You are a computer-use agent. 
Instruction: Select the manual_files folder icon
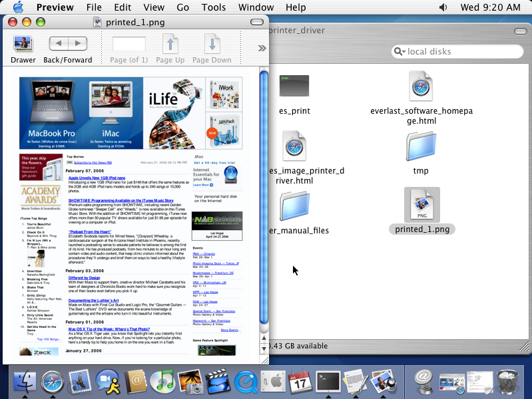coord(294,206)
